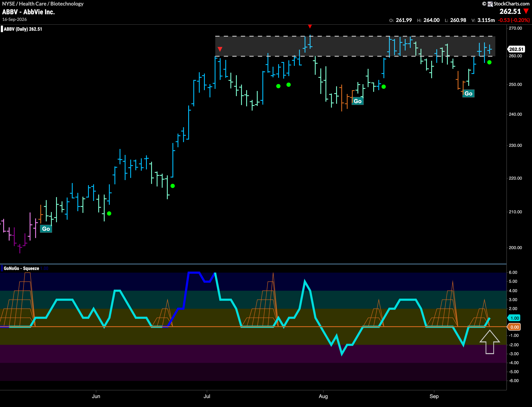Viewport: 532px width, 407px height.
Task: Click the red down arrow beside the 262.51 last price
Action: (526, 11)
